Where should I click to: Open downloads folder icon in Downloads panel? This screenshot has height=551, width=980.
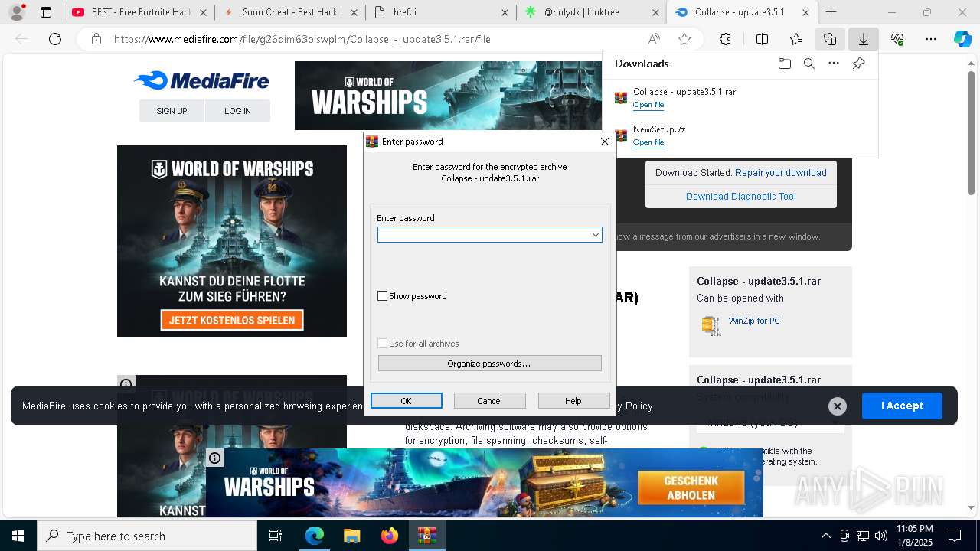pos(784,64)
